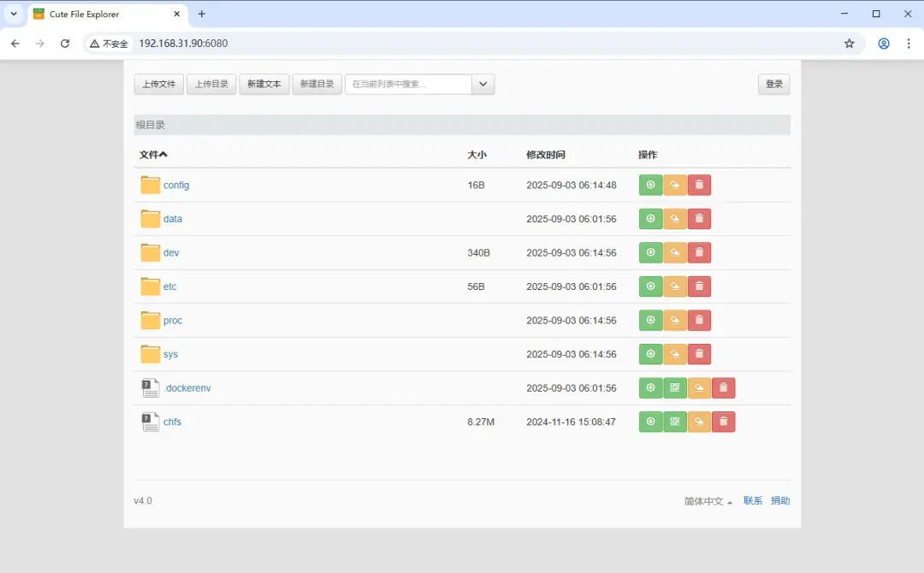Viewport: 924px width, 573px height.
Task: Expand the search options dropdown arrow
Action: tap(483, 84)
